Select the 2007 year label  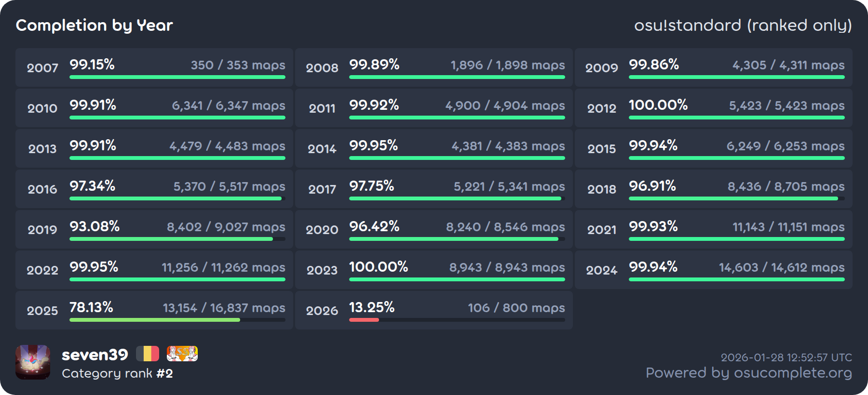pos(42,68)
